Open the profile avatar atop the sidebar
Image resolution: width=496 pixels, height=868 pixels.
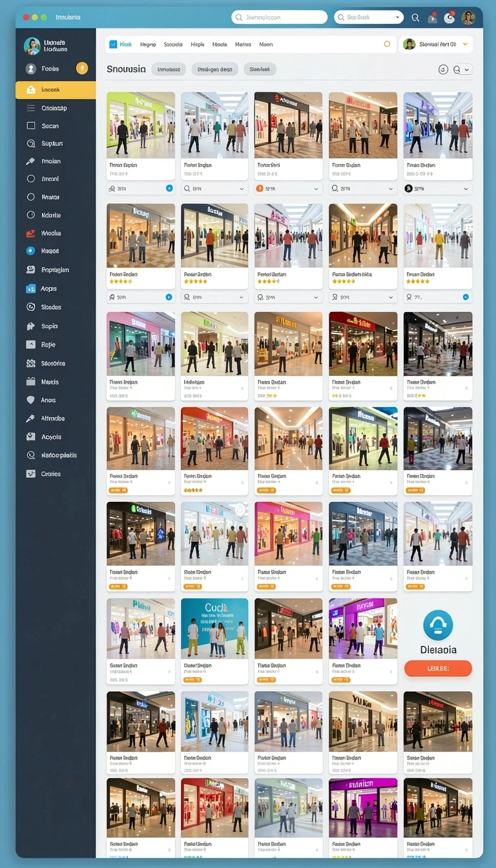tap(32, 45)
